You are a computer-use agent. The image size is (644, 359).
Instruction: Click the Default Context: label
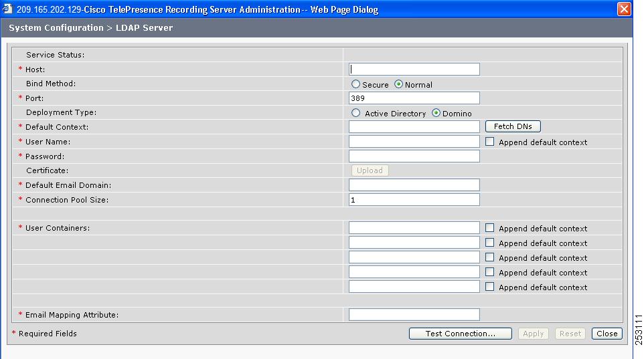click(57, 127)
